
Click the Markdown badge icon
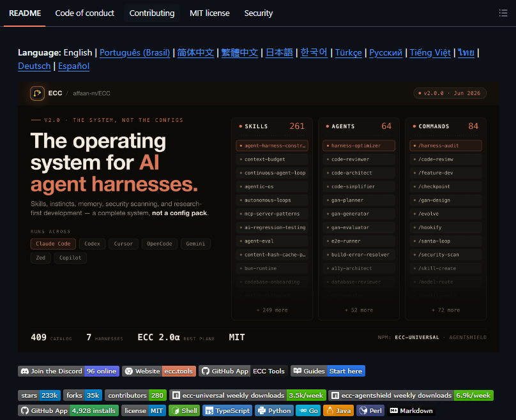pos(394,410)
